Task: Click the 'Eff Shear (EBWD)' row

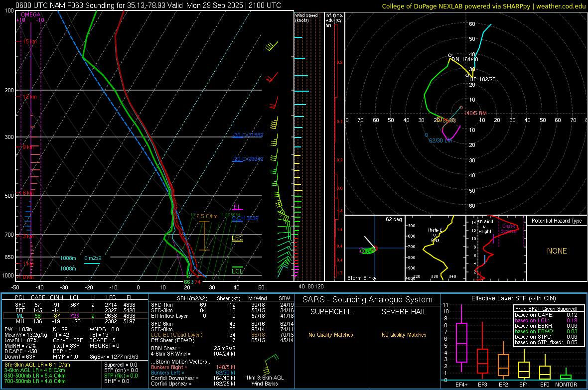Action: (x=222, y=340)
